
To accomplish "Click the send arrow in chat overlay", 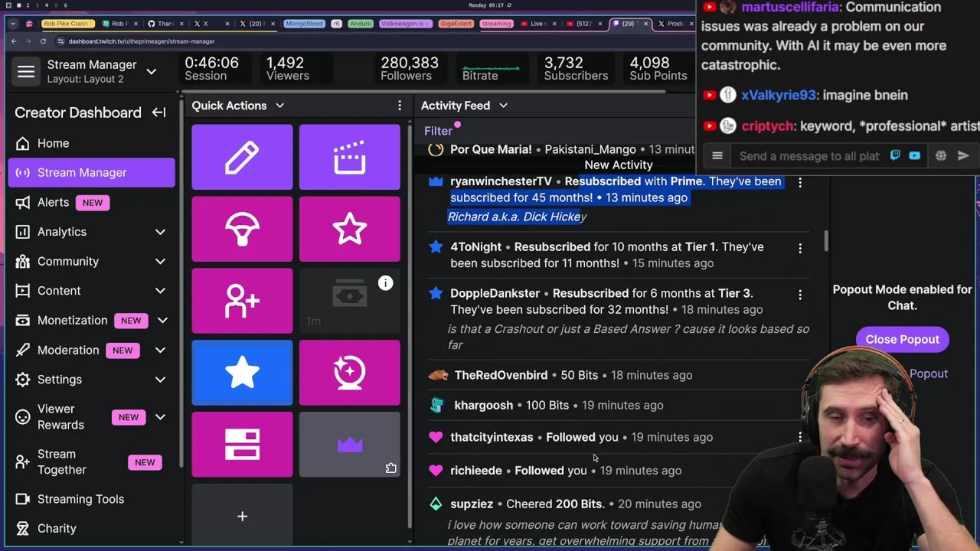I will point(963,156).
